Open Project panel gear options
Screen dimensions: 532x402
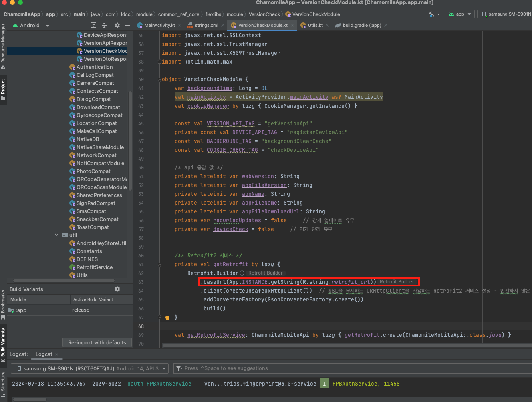117,25
